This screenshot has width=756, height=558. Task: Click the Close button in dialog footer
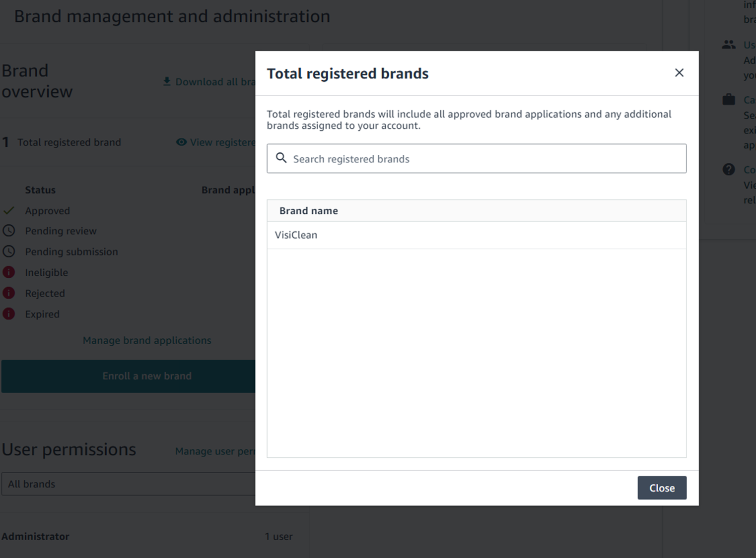(662, 488)
